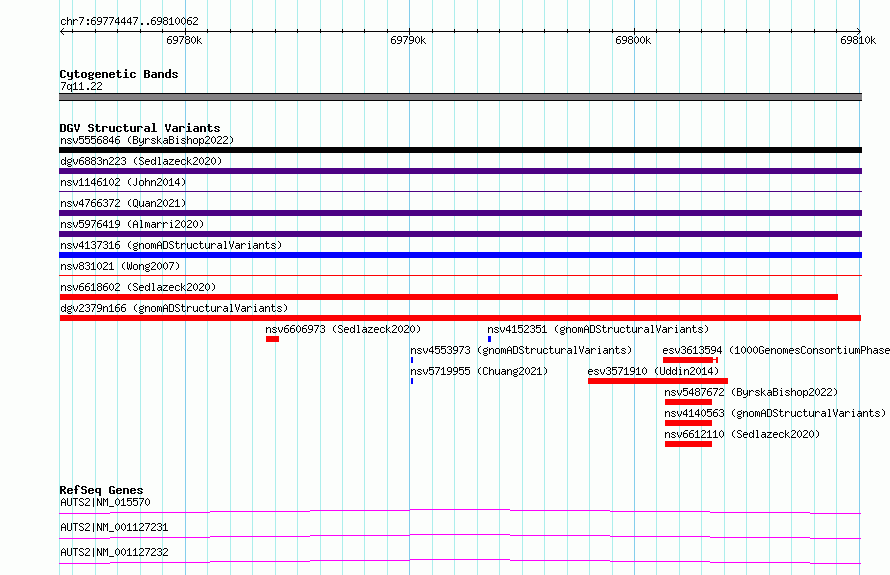Open variant nsv5976419 (Almarri2020) label
Screen dimensions: 890x575
[132, 224]
